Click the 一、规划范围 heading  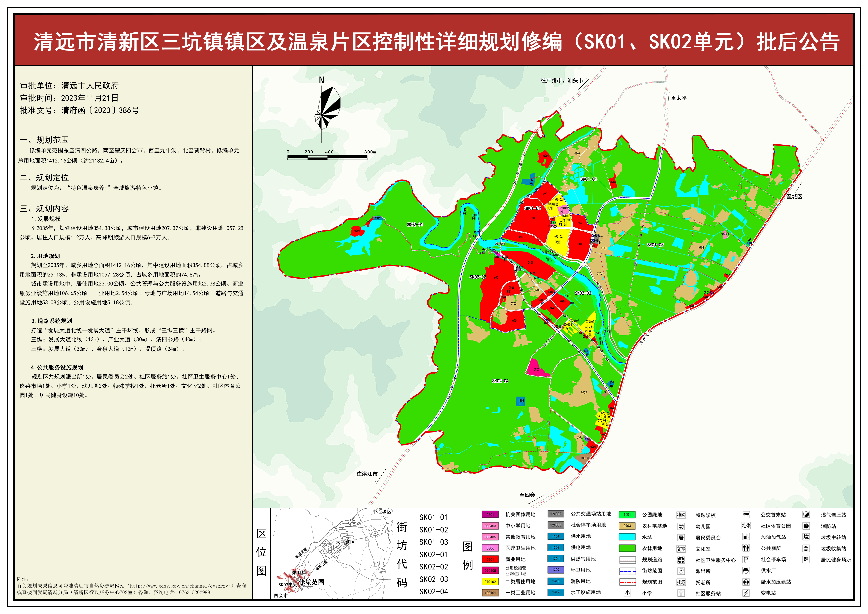44,140
